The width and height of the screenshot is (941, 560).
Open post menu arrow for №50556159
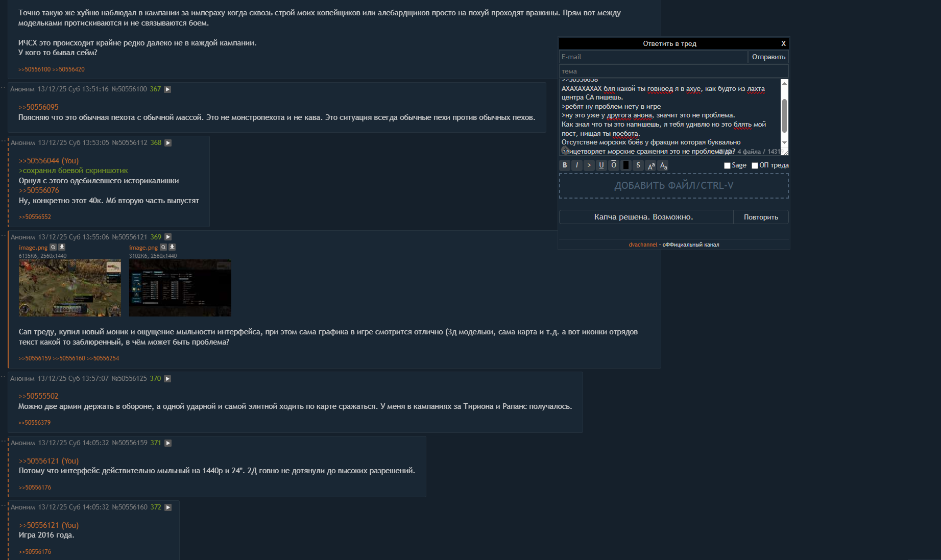[x=168, y=443]
